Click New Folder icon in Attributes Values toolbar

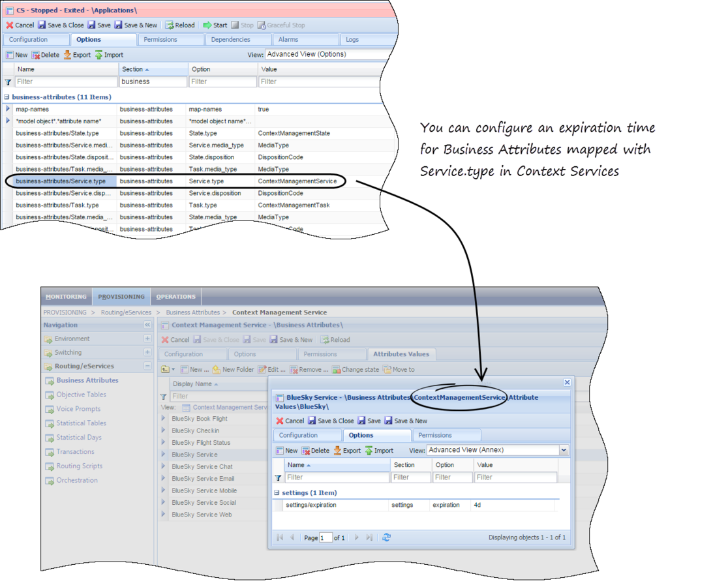[x=216, y=370]
